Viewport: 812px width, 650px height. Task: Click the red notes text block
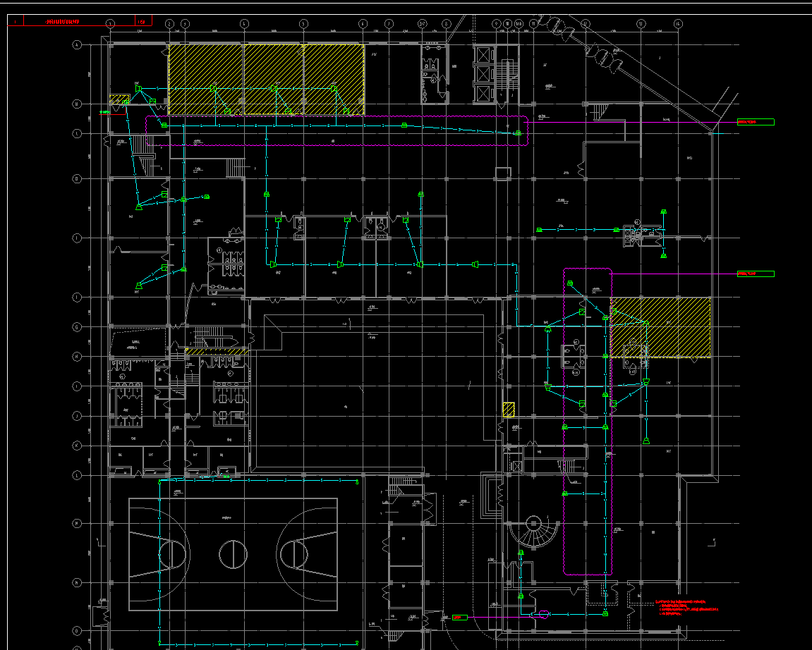[686, 608]
